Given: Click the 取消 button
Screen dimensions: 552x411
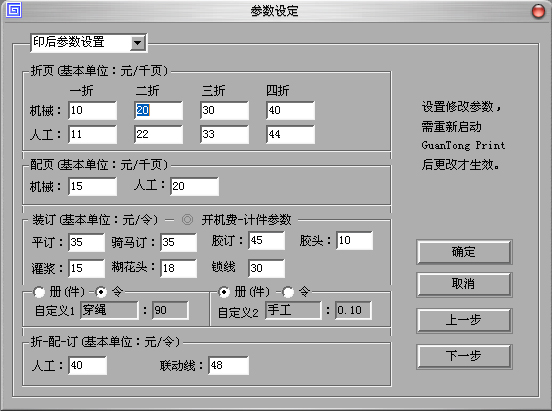Looking at the screenshot, I should pyautogui.click(x=464, y=284).
